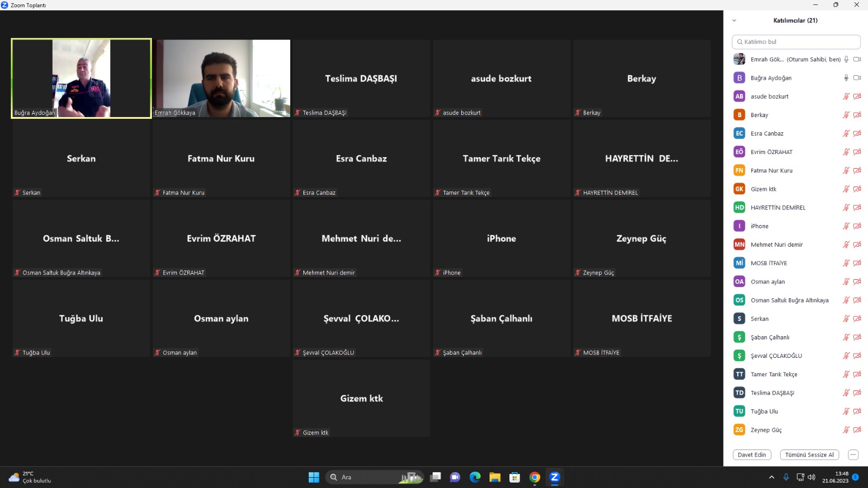Screen dimensions: 868x488
Task: Click Evrim ÖZRAHAT name in participants list
Action: (771, 152)
